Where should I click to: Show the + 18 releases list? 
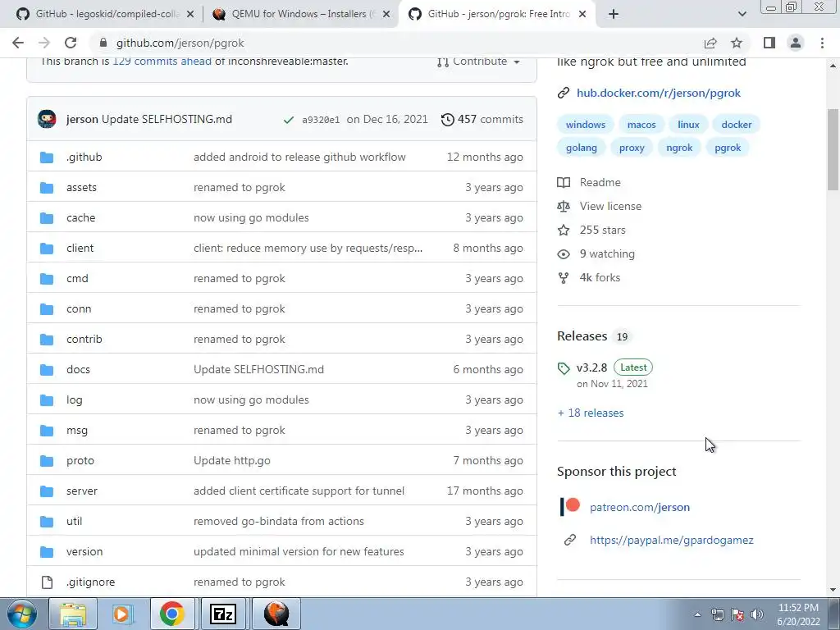591,413
